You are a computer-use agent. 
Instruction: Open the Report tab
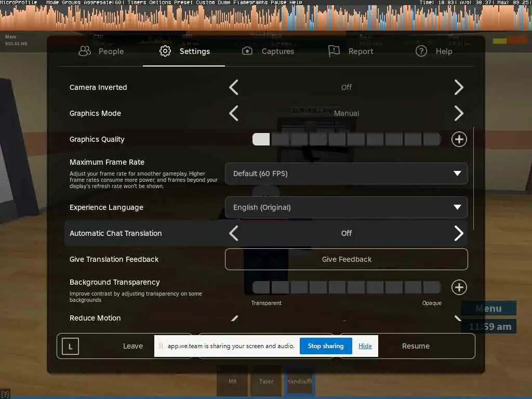click(x=351, y=51)
